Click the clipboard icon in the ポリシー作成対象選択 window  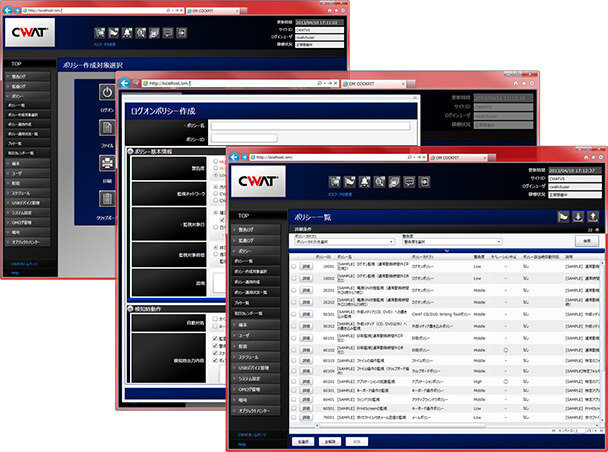point(107,199)
